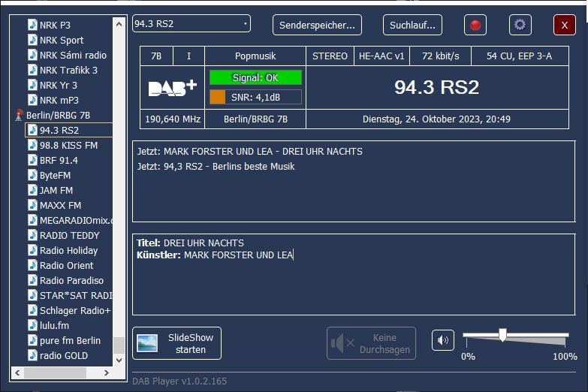Click the text Jetzt: MARK FORSTER UND LEA line
Image resolution: width=588 pixels, height=392 pixels.
tap(250, 151)
